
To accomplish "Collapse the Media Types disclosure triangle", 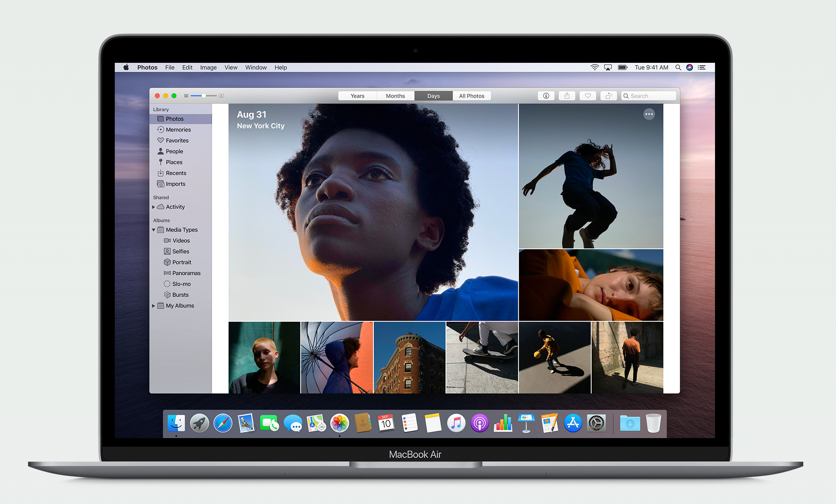I will 154,230.
